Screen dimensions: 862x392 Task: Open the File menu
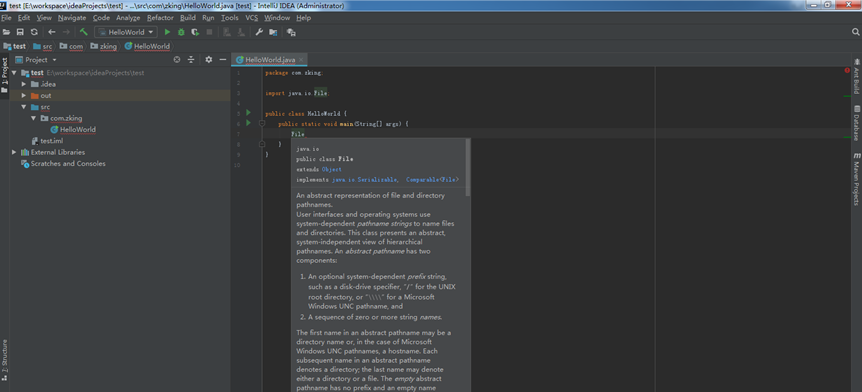(6, 18)
